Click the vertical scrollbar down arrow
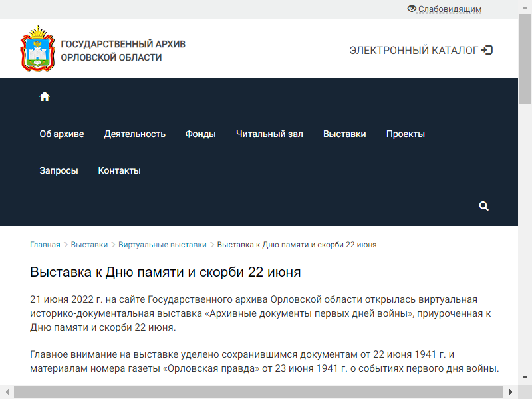 (x=525, y=377)
